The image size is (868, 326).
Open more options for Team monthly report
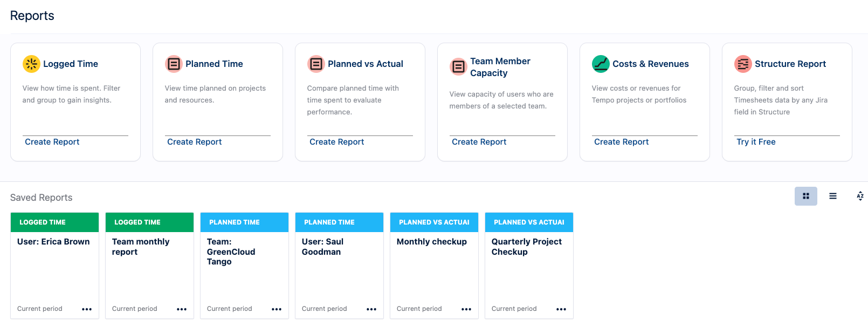point(182,309)
